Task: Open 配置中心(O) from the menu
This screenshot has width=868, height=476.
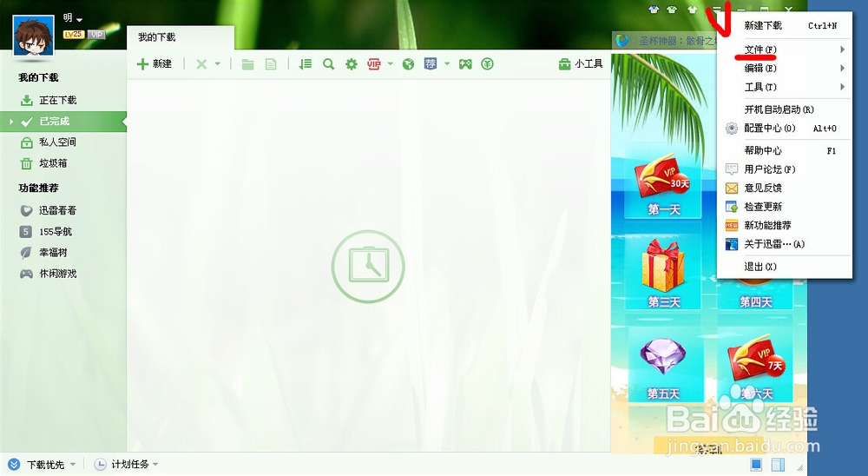Action: tap(785, 128)
